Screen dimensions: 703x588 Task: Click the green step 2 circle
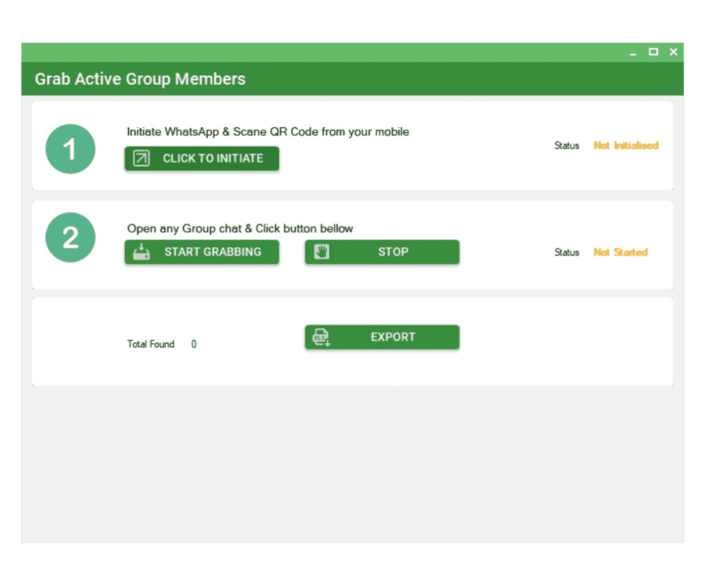click(70, 237)
